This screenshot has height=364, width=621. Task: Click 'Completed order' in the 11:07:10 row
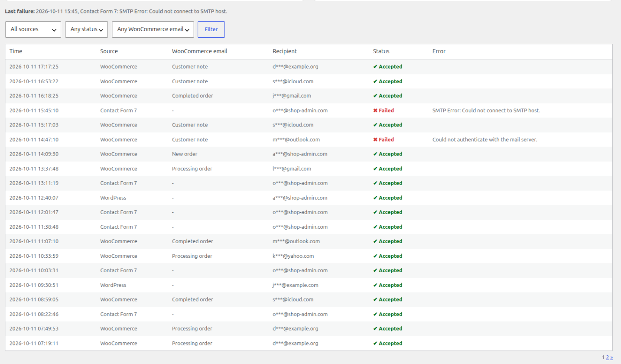pos(192,241)
